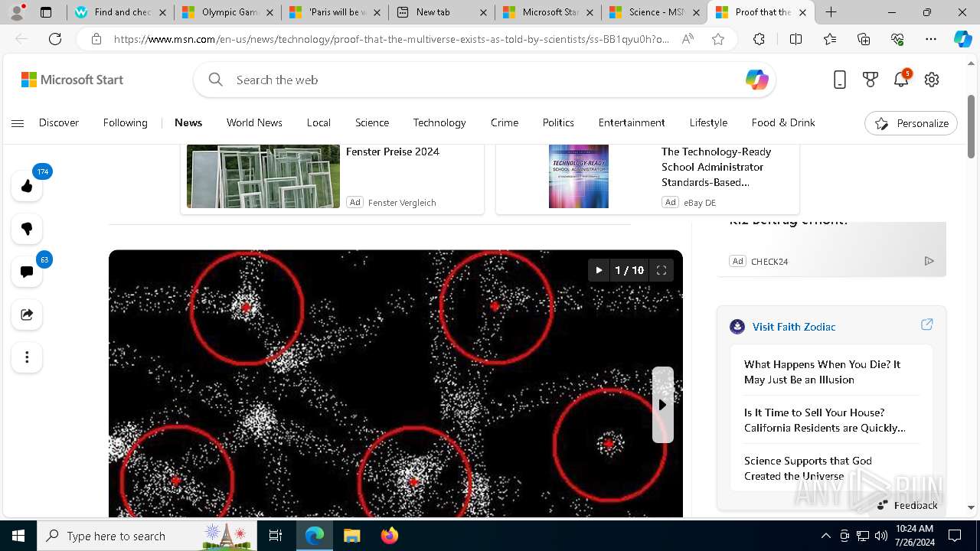980x551 pixels.
Task: Open the three-dot more options on the article sidebar
Action: tap(27, 357)
